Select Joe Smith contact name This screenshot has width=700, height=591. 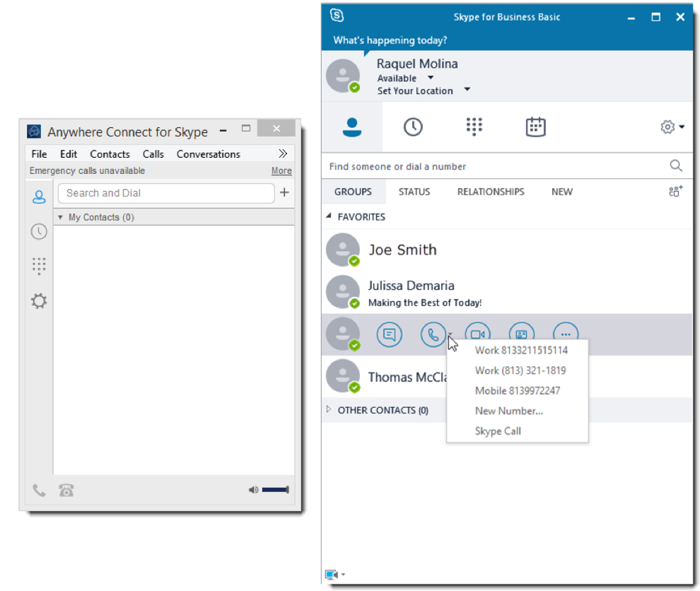click(402, 250)
